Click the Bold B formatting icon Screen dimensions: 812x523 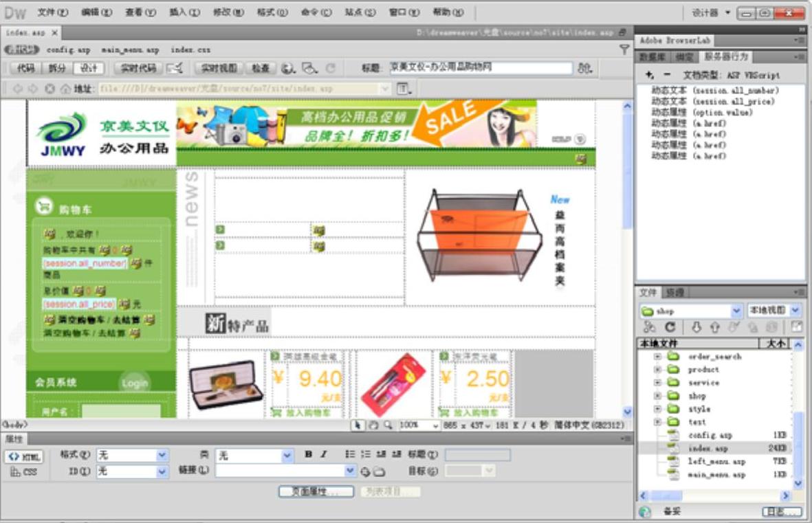308,454
